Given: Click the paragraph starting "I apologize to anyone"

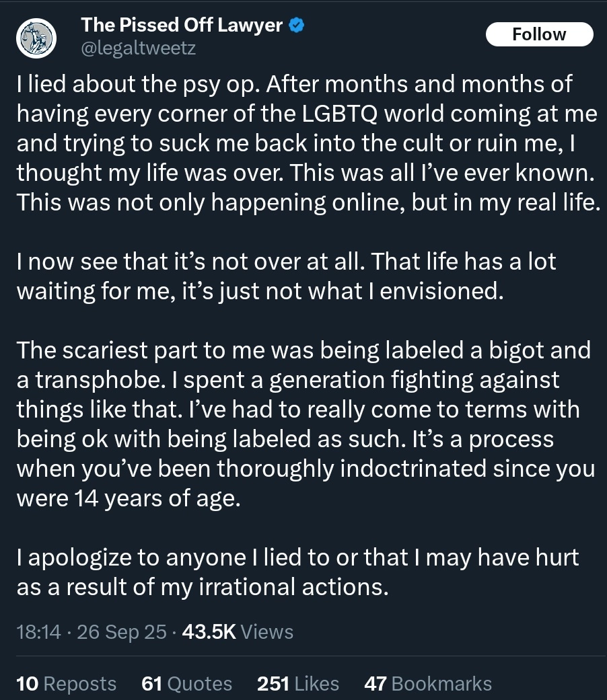Looking at the screenshot, I should 297,572.
